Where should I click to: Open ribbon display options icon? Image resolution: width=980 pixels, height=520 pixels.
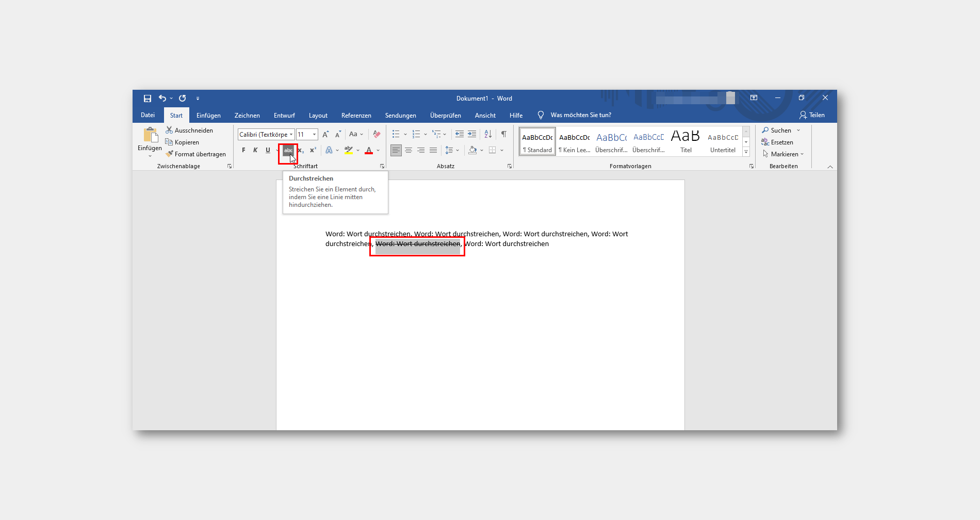(x=754, y=98)
